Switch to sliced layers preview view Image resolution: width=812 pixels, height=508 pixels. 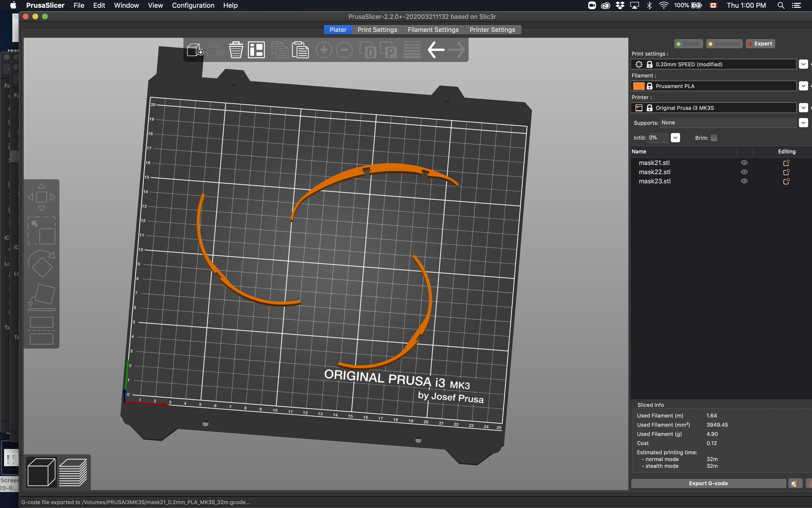73,472
